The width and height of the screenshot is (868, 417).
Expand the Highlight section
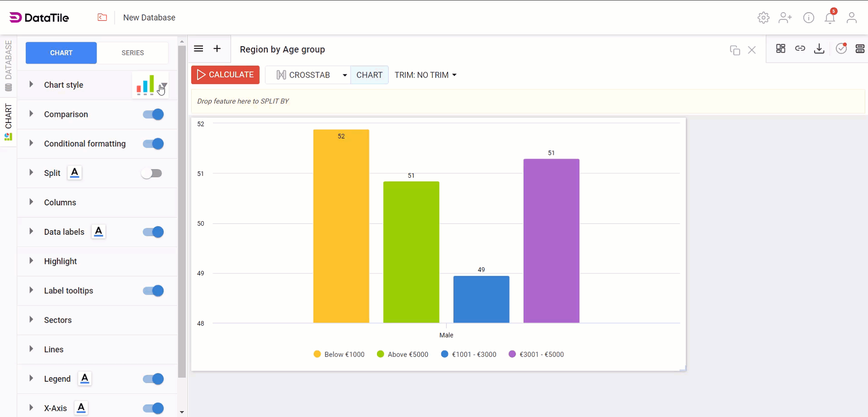pyautogui.click(x=31, y=261)
